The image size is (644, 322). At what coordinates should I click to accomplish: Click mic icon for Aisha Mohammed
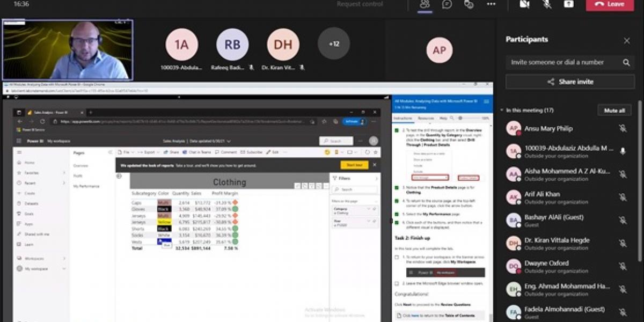pyautogui.click(x=623, y=174)
